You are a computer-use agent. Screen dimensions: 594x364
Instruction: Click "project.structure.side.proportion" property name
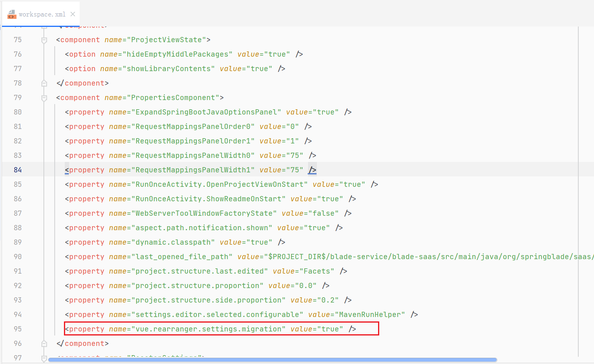(208, 300)
